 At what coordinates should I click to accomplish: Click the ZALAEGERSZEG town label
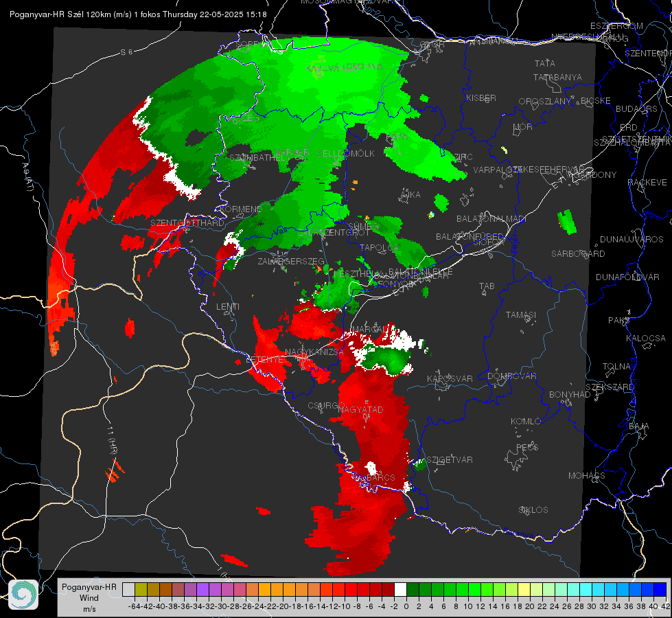[x=290, y=261]
